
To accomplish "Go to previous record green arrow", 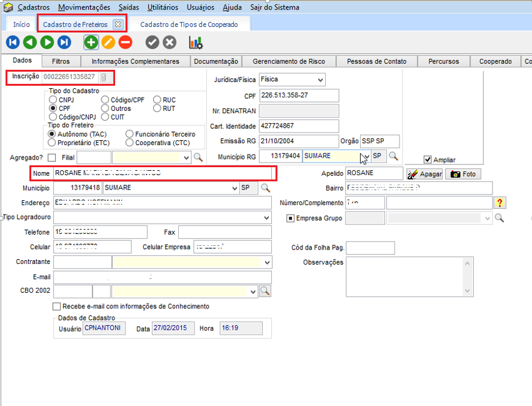I will click(30, 43).
